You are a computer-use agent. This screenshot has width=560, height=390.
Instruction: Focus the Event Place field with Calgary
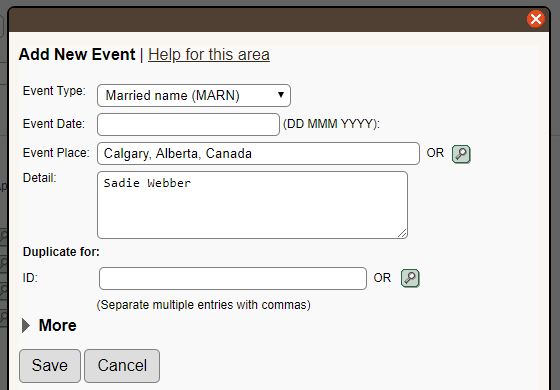(x=258, y=154)
